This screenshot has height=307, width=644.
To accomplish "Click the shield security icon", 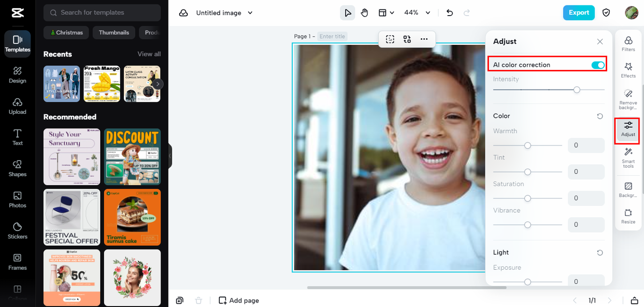I will 606,13.
